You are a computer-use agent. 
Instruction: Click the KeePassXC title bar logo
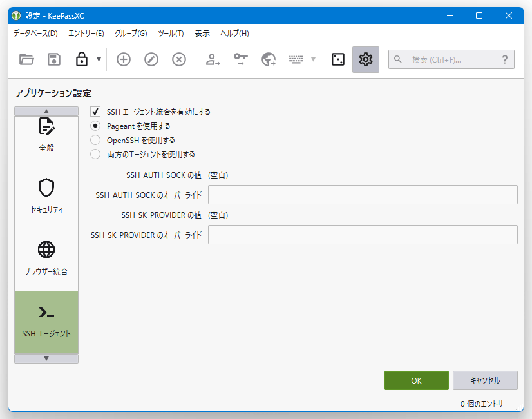pos(16,15)
